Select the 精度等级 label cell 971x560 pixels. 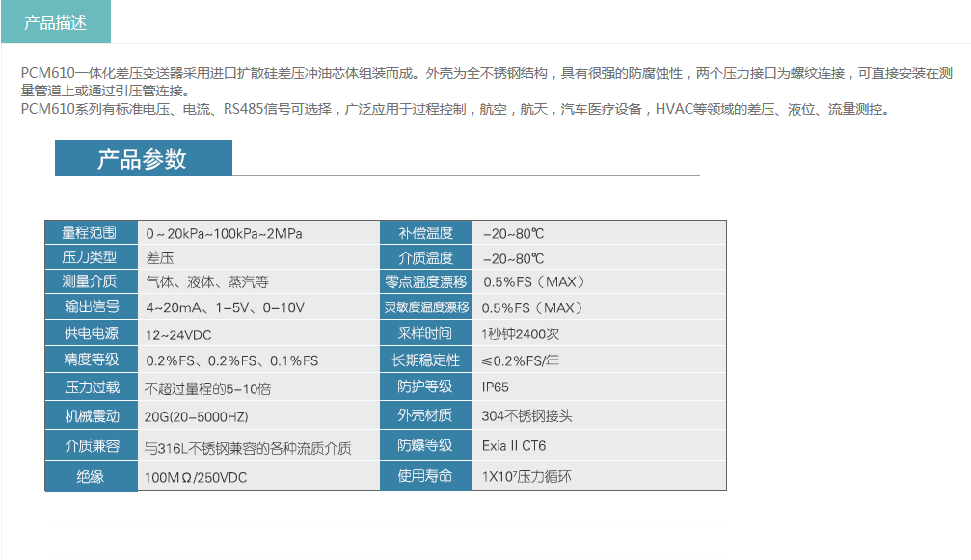pos(91,360)
